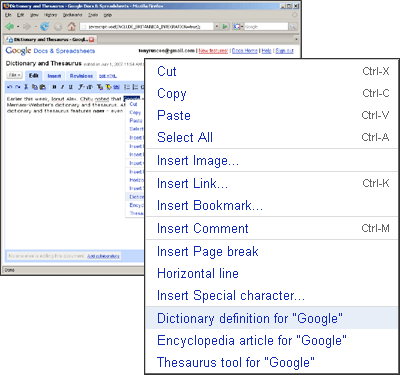Viewport: 400px width, 375px height.
Task: Choose Insert Page break in enlarged menu
Action: (272, 251)
